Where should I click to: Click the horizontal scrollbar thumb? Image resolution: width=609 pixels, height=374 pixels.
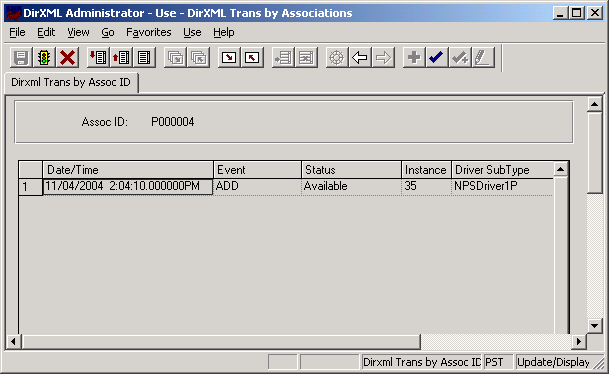(221, 341)
